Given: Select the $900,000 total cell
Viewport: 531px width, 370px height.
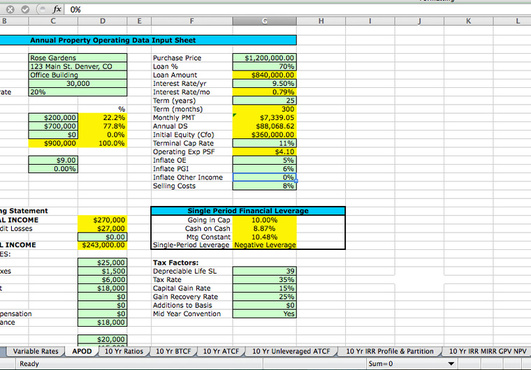Looking at the screenshot, I should click(53, 143).
